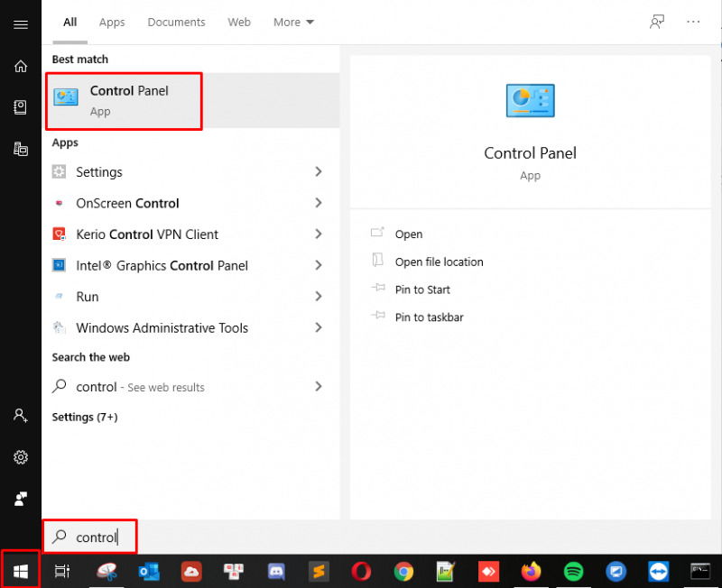Select Task View in the taskbar
Viewport: 722px width, 588px height.
coord(61,572)
